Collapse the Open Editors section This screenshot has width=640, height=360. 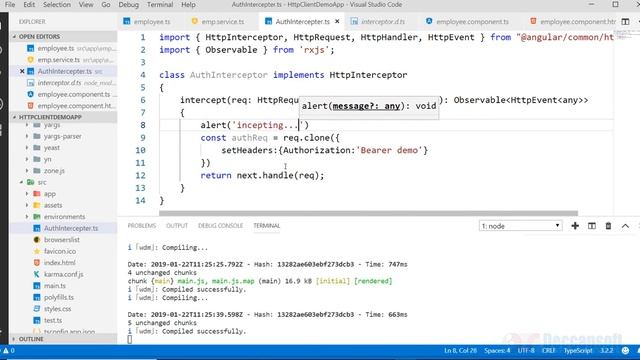[x=64, y=36]
